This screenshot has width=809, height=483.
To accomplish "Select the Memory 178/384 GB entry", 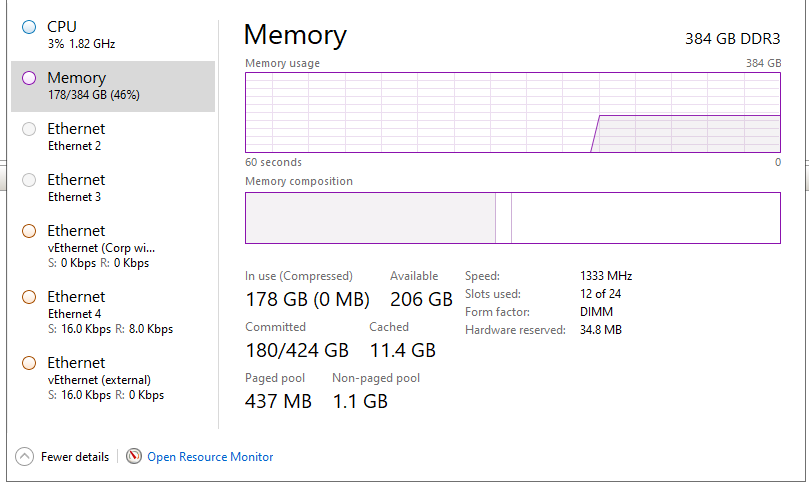I will pos(112,86).
